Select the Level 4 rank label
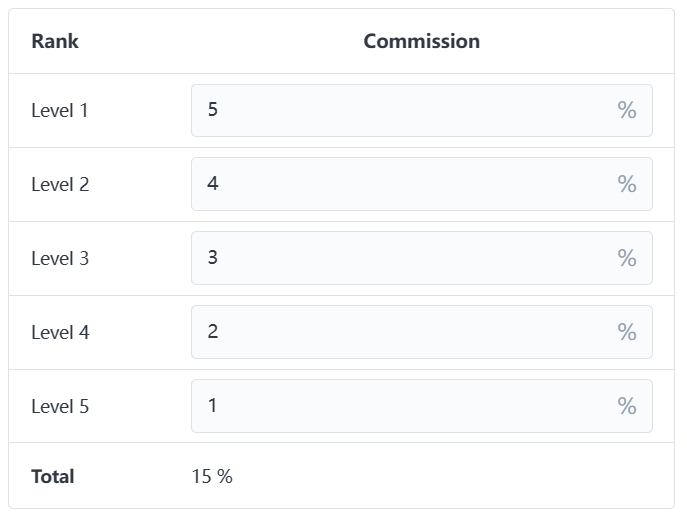 tap(60, 332)
